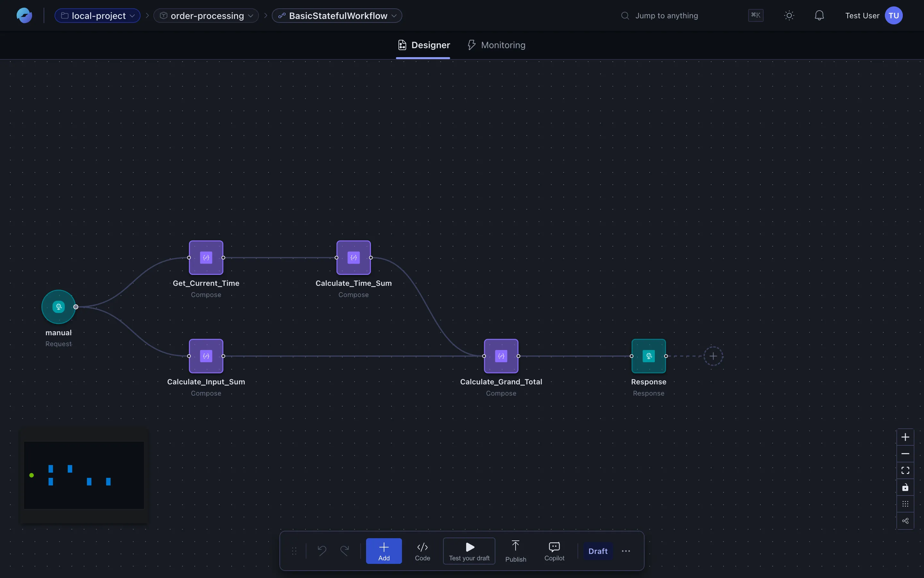This screenshot has height=578, width=924.
Task: Click the Publish button
Action: (x=516, y=551)
